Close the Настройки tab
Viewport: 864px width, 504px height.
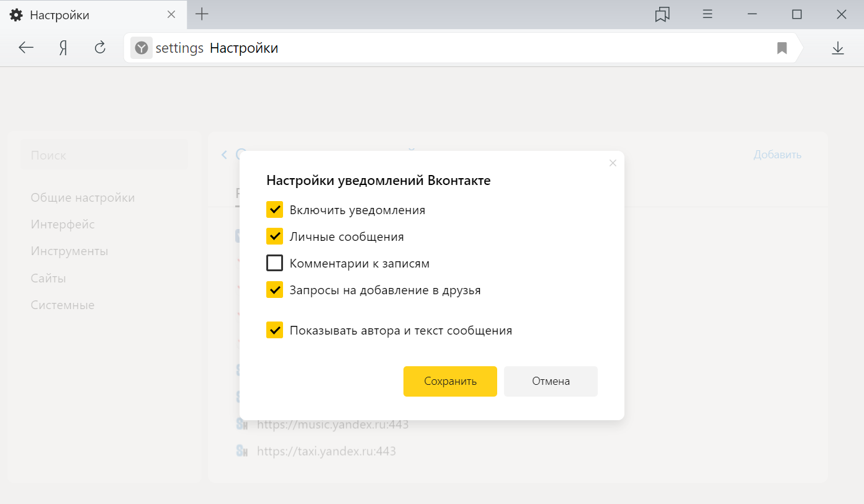[x=172, y=14]
